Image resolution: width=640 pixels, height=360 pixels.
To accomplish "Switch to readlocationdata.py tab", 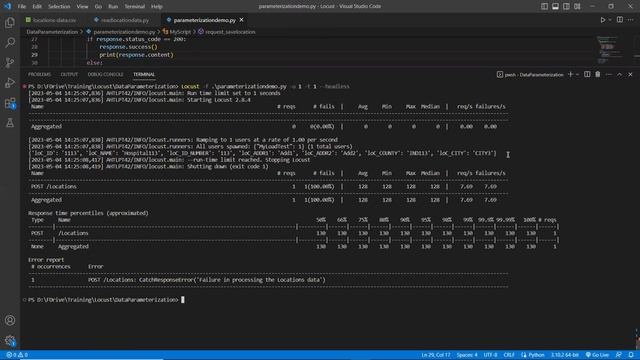I will [121, 20].
